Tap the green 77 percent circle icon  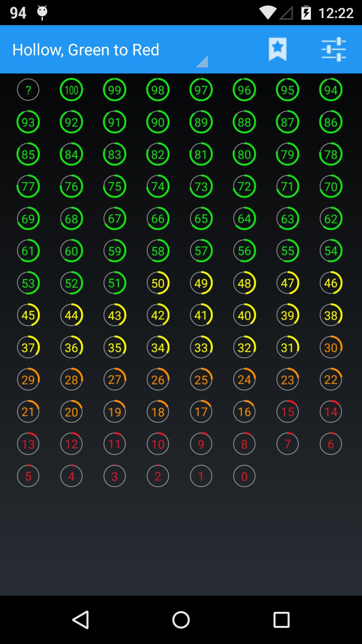28,186
